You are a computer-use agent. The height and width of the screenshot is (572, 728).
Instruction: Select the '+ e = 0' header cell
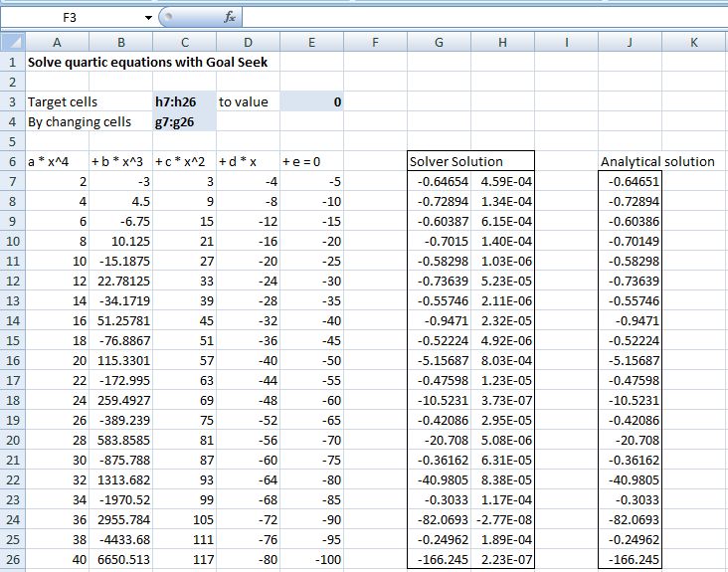point(311,161)
